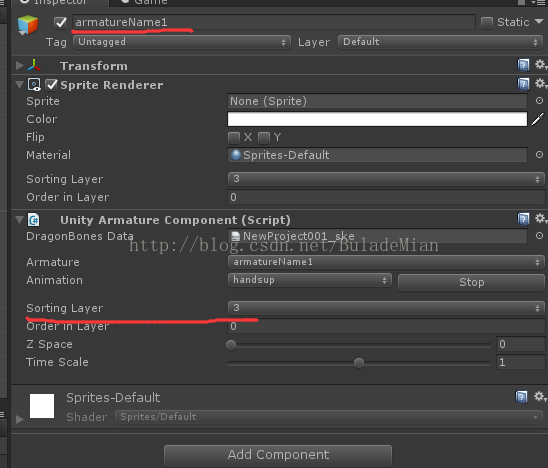This screenshot has width=548, height=468.
Task: Click the GameObject name field
Action: (x=274, y=22)
